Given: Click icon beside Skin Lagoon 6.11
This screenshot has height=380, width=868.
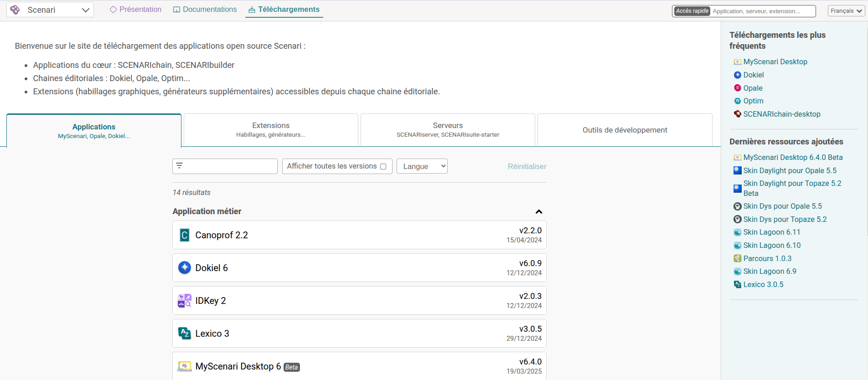Looking at the screenshot, I should tap(738, 232).
